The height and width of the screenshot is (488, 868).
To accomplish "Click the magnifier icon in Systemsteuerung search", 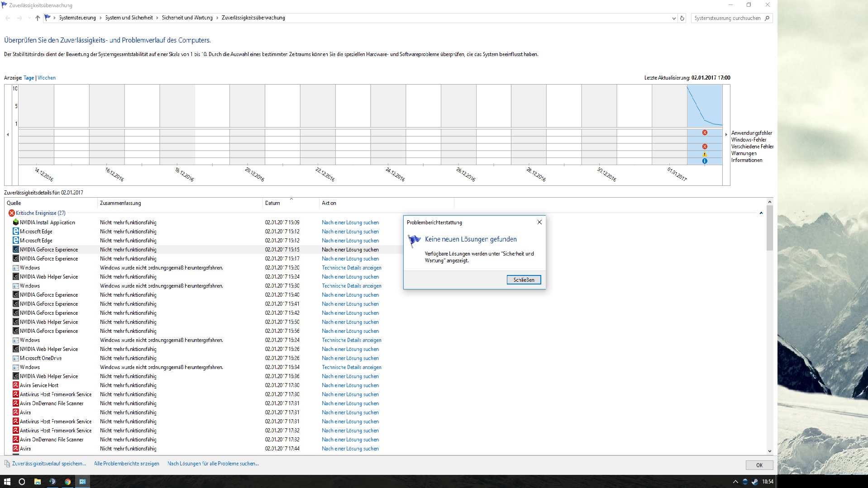I will pyautogui.click(x=767, y=18).
